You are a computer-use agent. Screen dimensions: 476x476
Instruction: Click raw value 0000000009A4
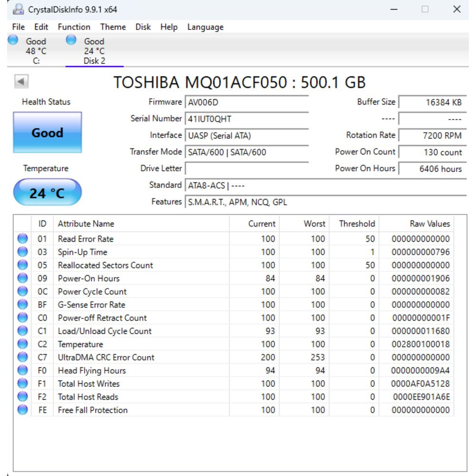click(420, 370)
